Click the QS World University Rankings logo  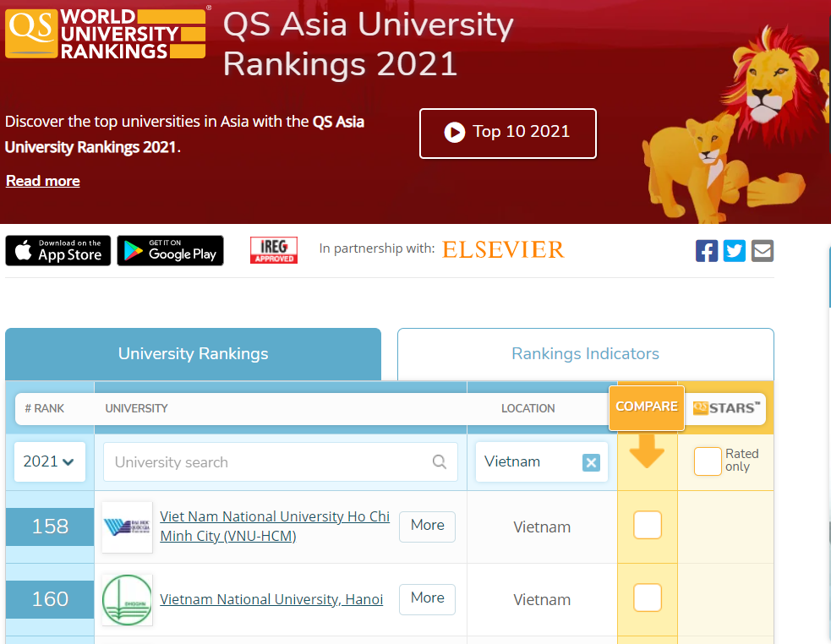pyautogui.click(x=106, y=35)
